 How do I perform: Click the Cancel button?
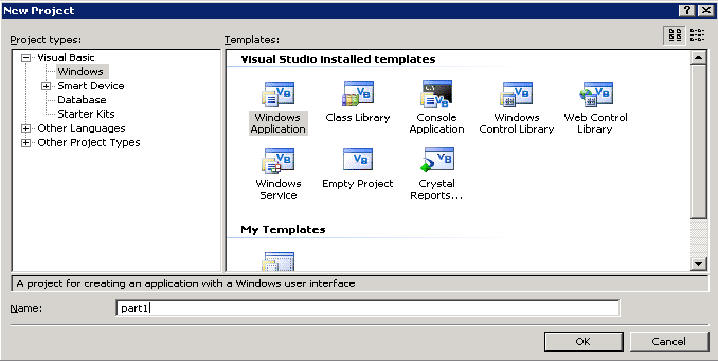(x=669, y=342)
